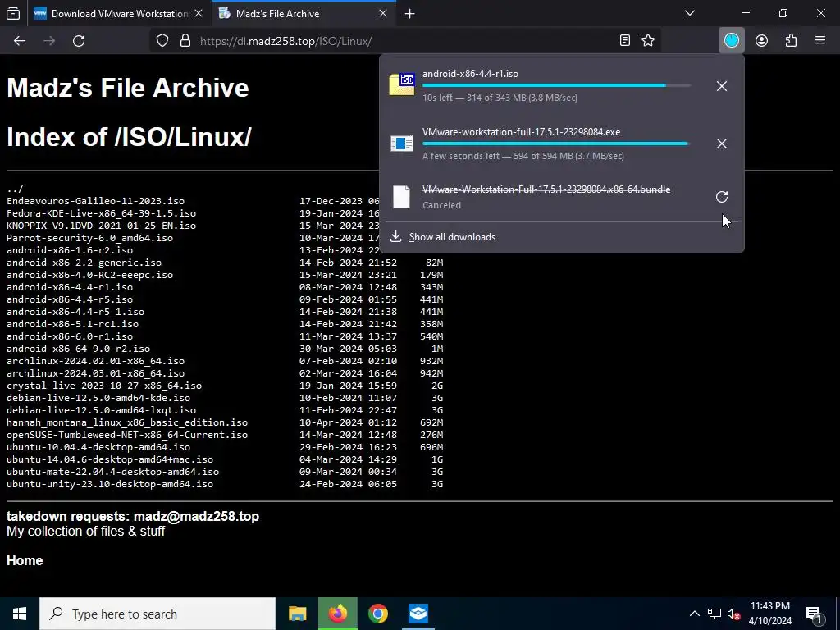This screenshot has height=630, width=840.
Task: Bookmark this page with star
Action: tap(648, 41)
